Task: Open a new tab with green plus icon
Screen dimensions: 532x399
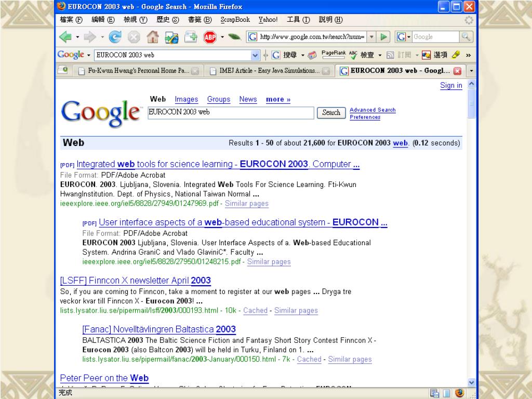Action: 191,37
